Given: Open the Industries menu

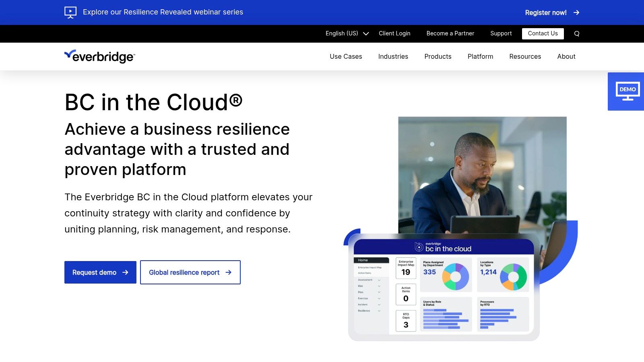Looking at the screenshot, I should pyautogui.click(x=393, y=56).
